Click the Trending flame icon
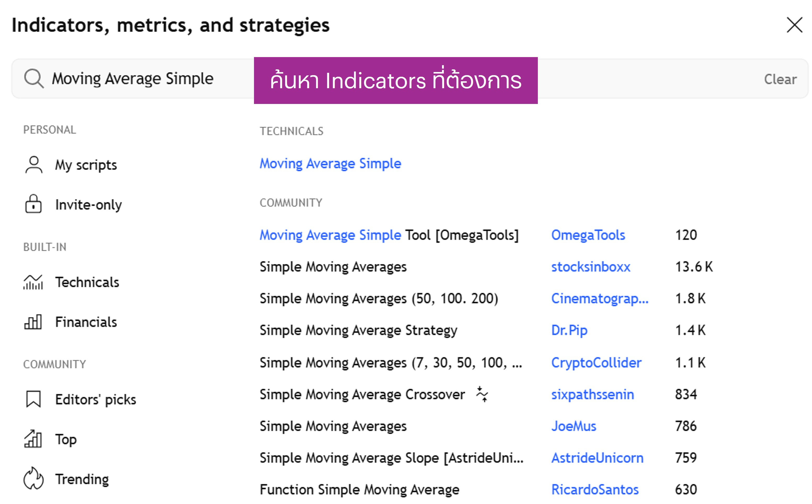 [33, 479]
